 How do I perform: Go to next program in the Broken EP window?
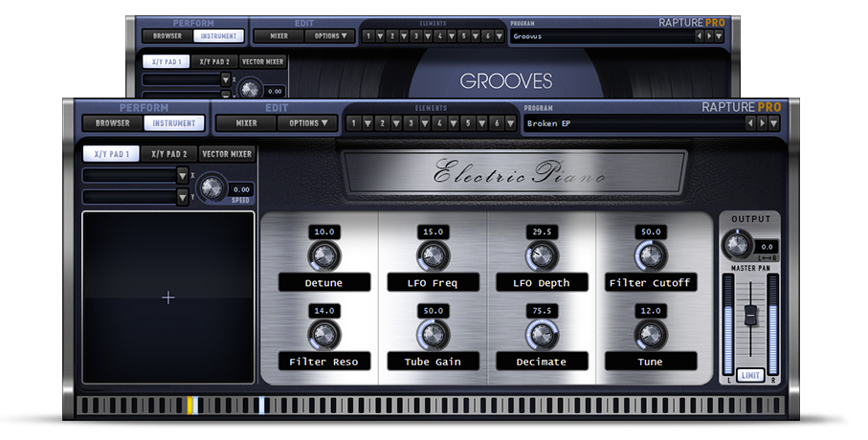(762, 123)
